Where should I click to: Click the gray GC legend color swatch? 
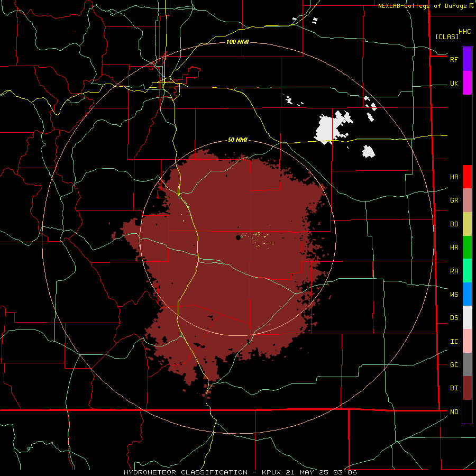467,364
